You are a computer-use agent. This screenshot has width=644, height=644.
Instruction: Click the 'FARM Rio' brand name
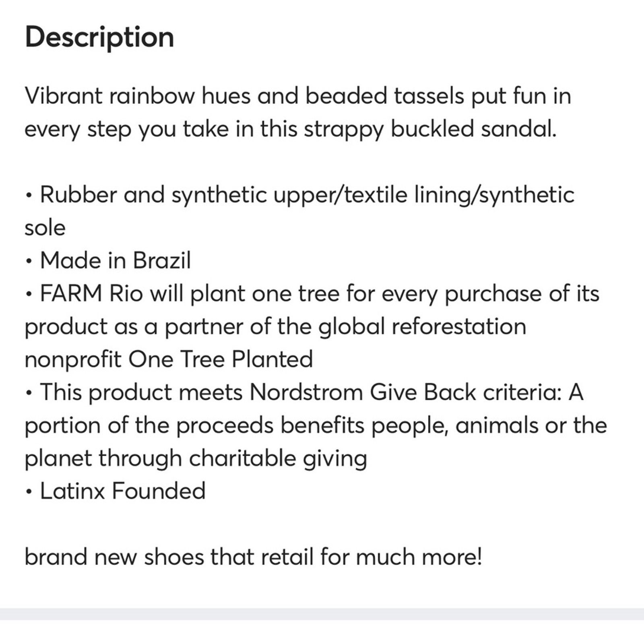[91, 293]
